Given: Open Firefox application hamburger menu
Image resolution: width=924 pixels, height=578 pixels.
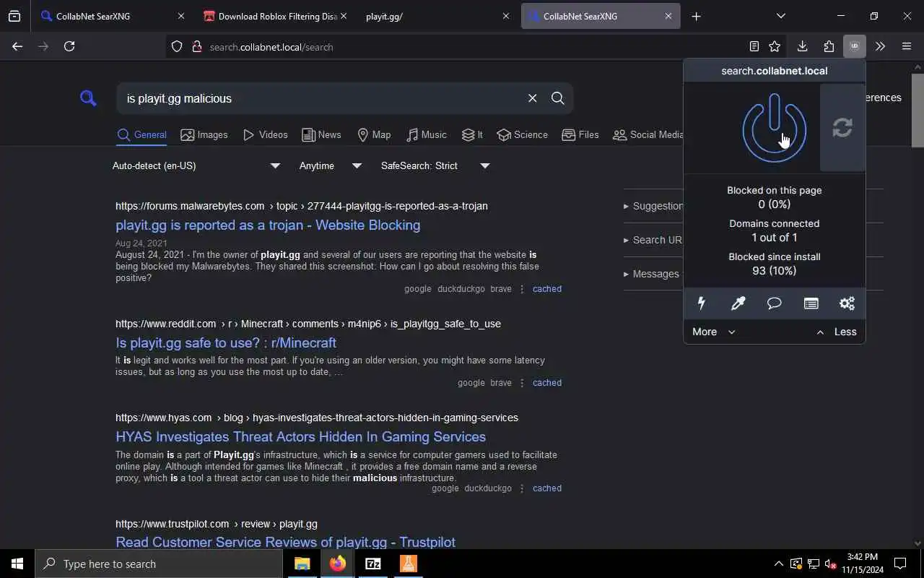Looking at the screenshot, I should pyautogui.click(x=907, y=46).
